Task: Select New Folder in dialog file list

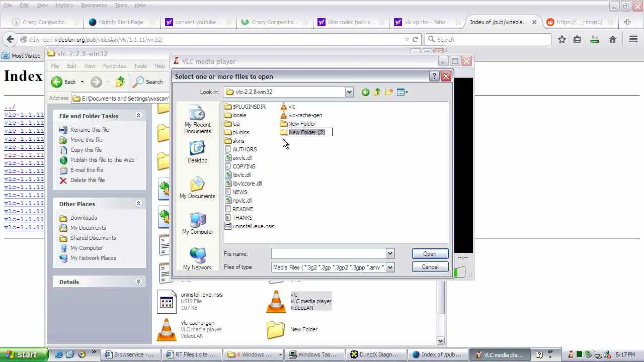Action: [x=298, y=124]
